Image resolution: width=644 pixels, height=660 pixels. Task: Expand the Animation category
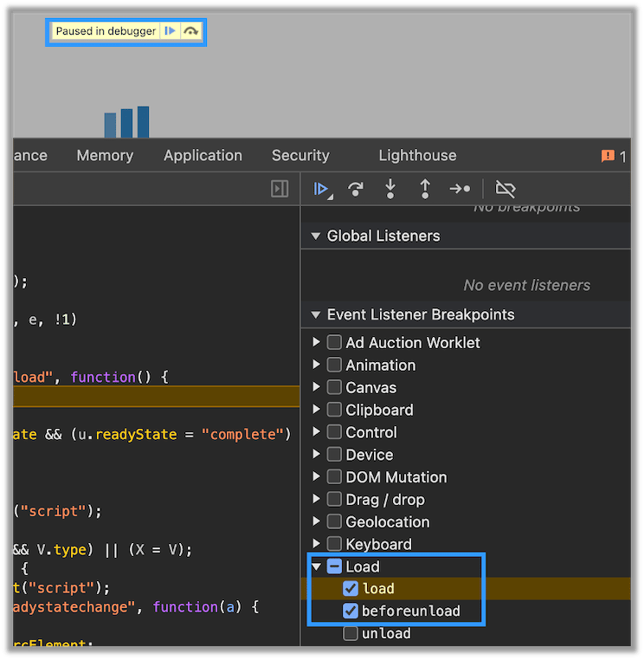[x=316, y=364]
